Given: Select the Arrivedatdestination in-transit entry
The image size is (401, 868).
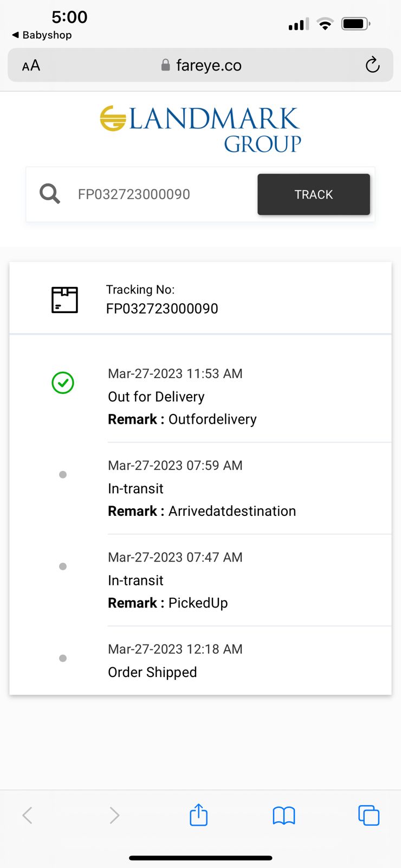Looking at the screenshot, I should [x=202, y=488].
